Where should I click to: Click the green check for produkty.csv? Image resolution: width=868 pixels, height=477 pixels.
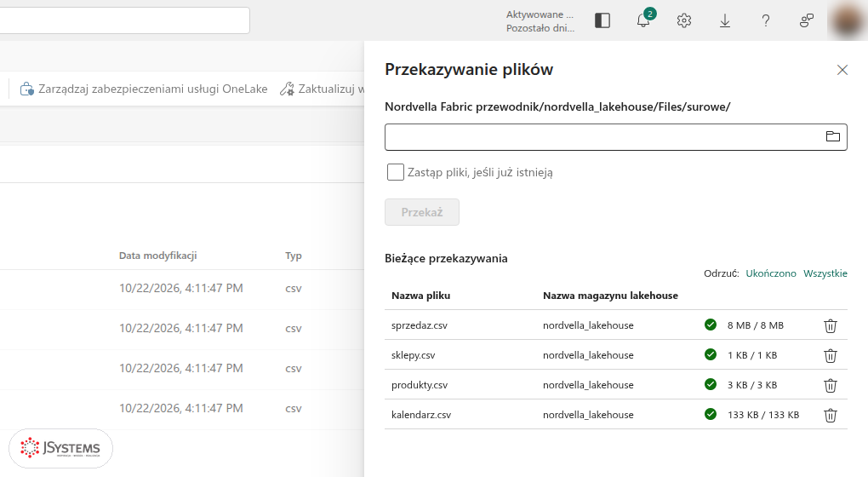711,384
